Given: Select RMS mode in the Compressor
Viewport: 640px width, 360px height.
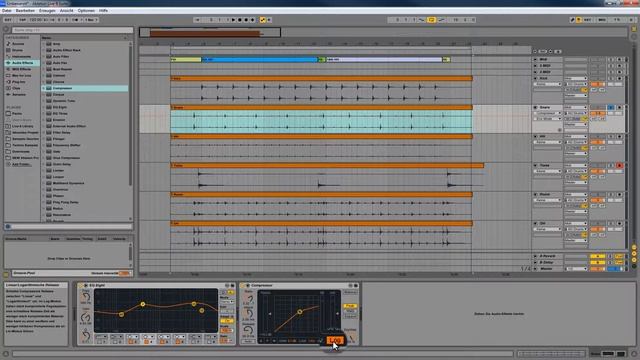Looking at the screenshot, I should coord(350,311).
